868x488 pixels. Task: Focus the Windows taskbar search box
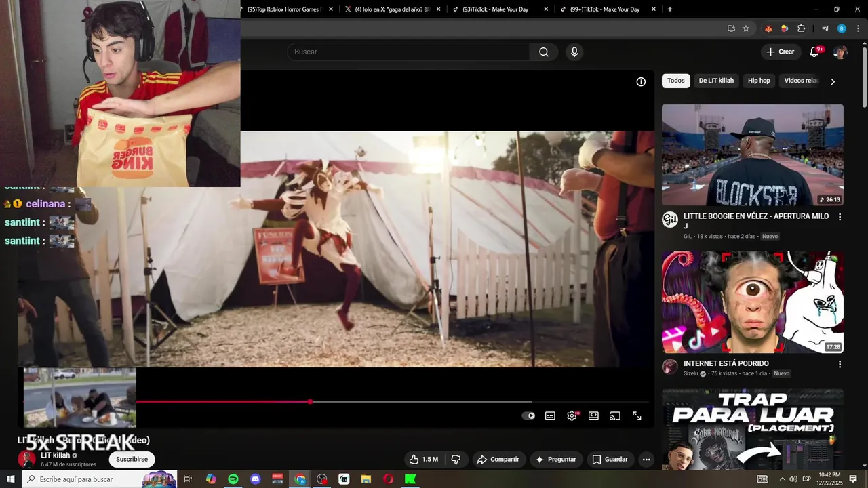coord(99,479)
